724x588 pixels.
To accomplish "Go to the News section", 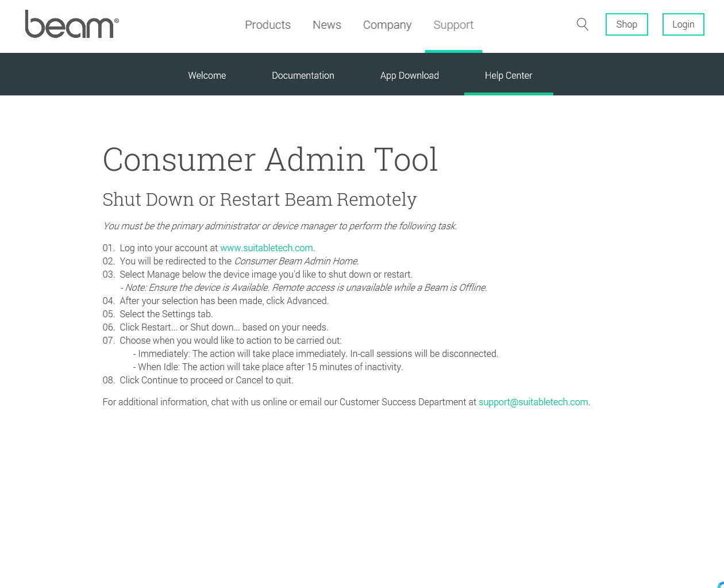I will point(327,25).
